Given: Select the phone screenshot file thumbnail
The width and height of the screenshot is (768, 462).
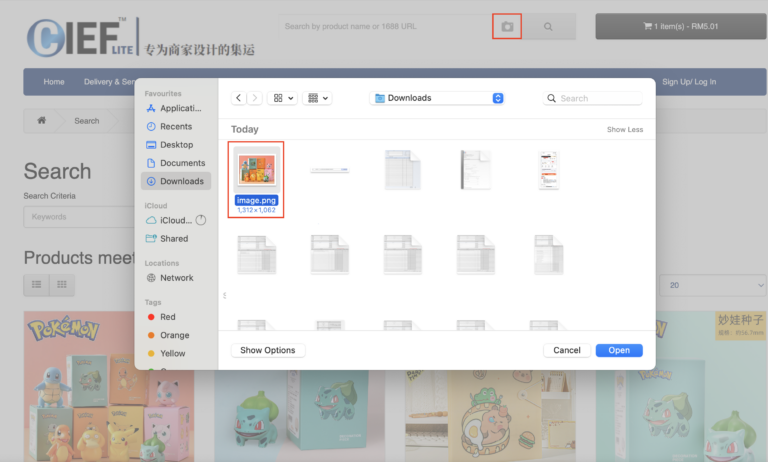Looking at the screenshot, I should [x=549, y=170].
